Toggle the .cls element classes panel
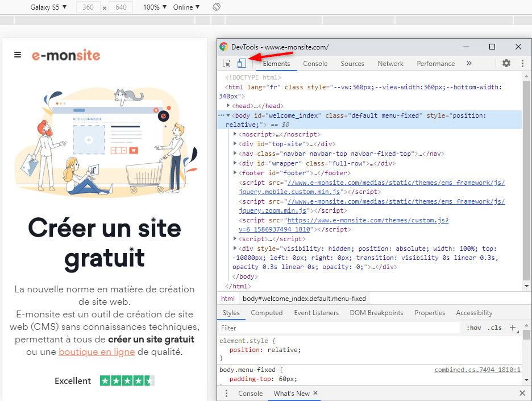The height and width of the screenshot is (401, 532). pyautogui.click(x=494, y=328)
